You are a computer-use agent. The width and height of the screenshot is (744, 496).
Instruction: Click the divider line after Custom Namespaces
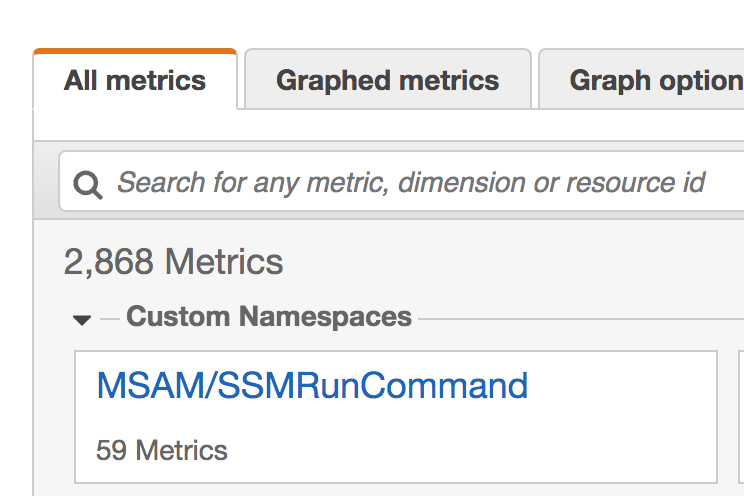click(581, 319)
